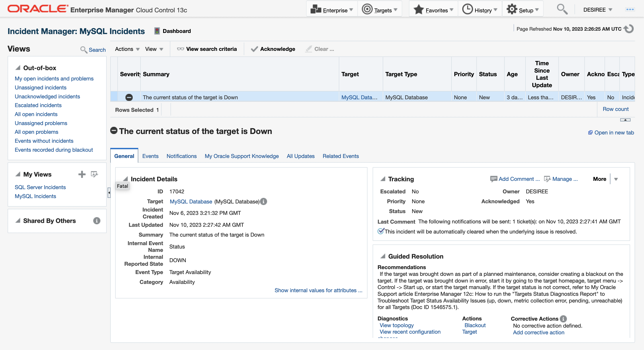Collapse the Views side panel splitter
This screenshot has width=644, height=350.
pos(109,192)
